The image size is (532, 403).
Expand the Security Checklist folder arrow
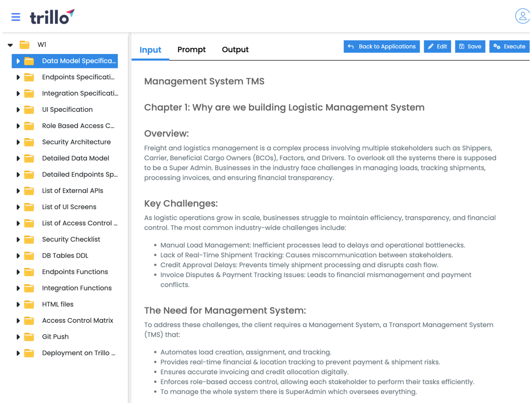tap(18, 239)
